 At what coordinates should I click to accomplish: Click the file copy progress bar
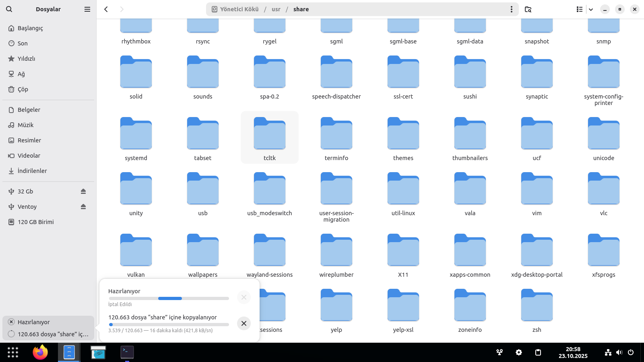169,324
